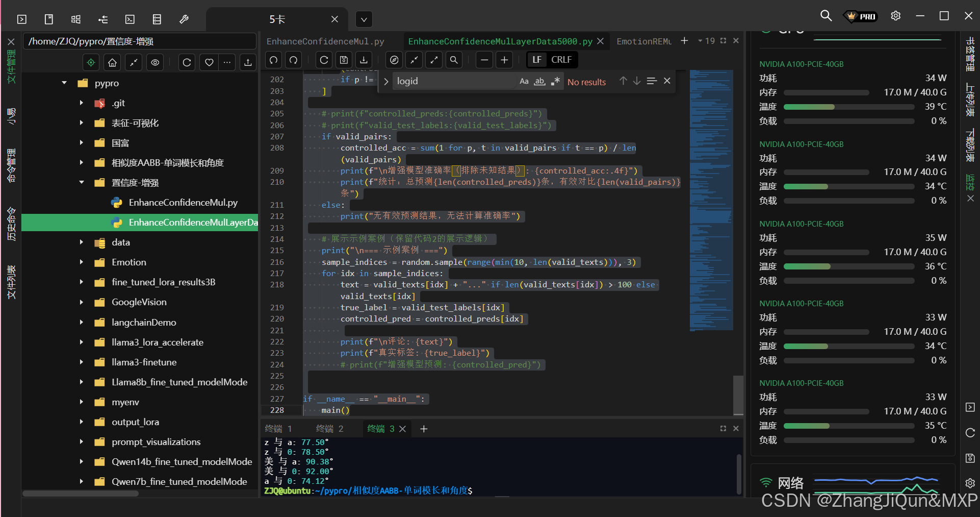Expand the llama3-finetune folder
Viewport: 980px width, 517px height.
tap(81, 362)
